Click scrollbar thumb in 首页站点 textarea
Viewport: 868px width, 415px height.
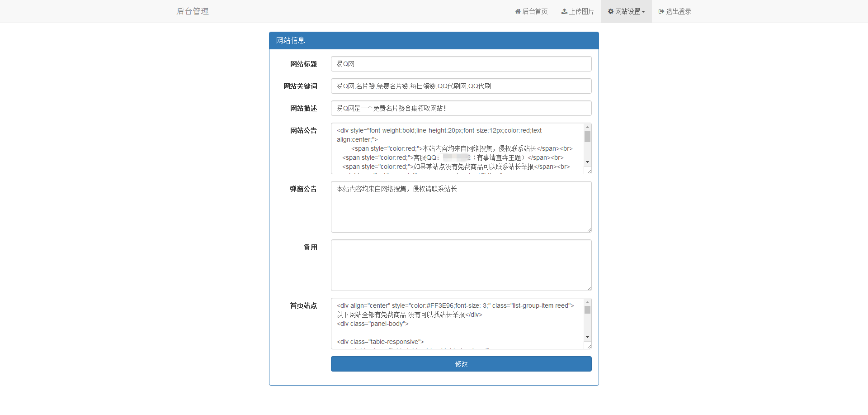coord(587,310)
